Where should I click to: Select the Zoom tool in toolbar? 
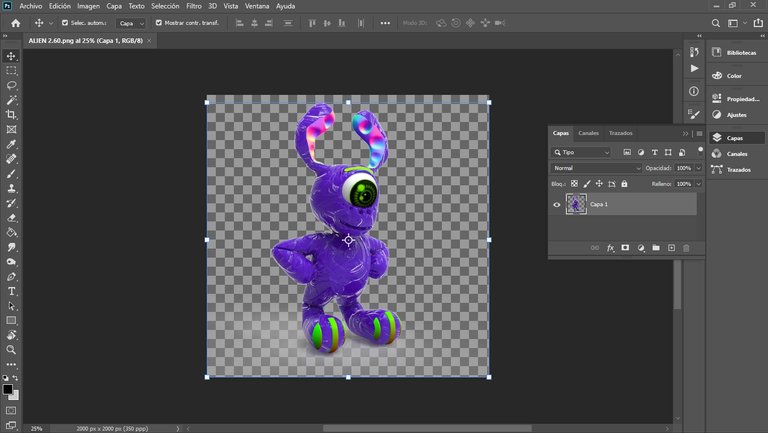pos(11,350)
